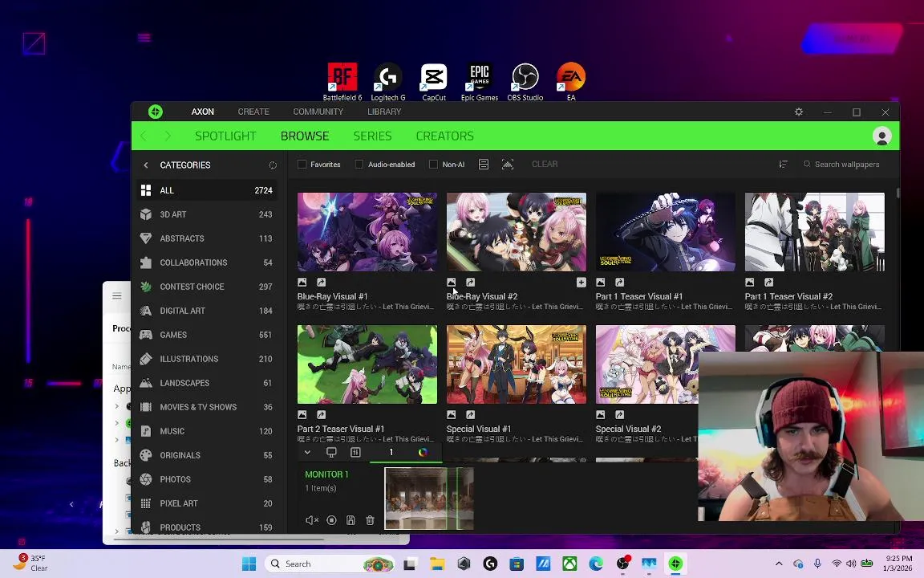Select the ILLUSTRATIONS category
This screenshot has height=578, width=924.
click(x=206, y=359)
